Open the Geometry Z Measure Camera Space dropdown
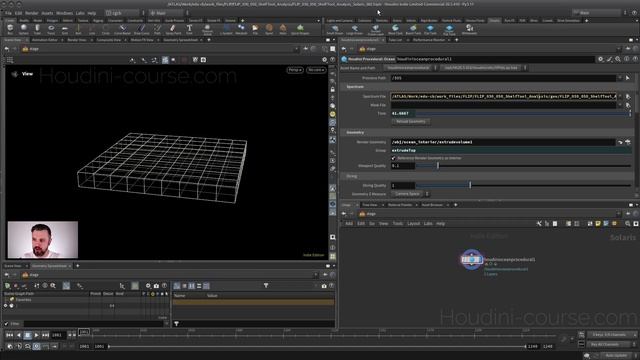Image resolution: width=640 pixels, height=360 pixels. (x=410, y=194)
